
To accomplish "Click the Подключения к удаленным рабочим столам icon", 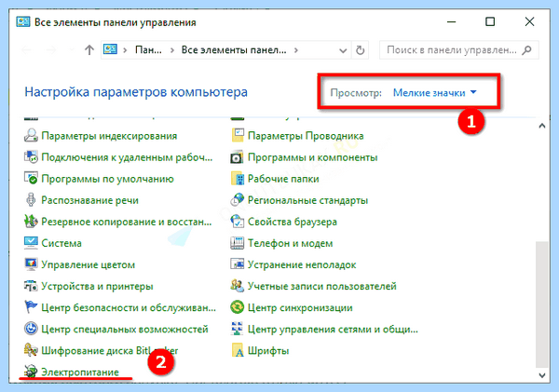I will 31,156.
